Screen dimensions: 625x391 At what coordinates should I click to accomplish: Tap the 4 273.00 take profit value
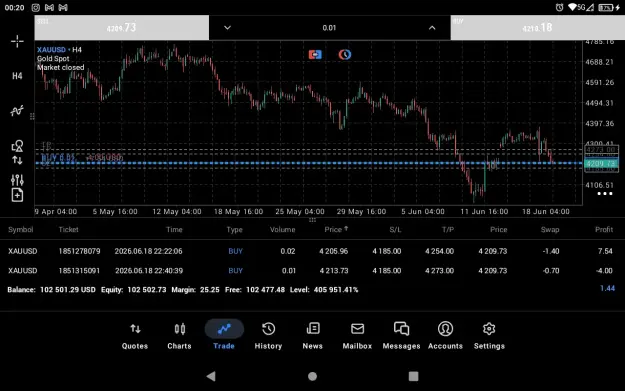point(439,271)
